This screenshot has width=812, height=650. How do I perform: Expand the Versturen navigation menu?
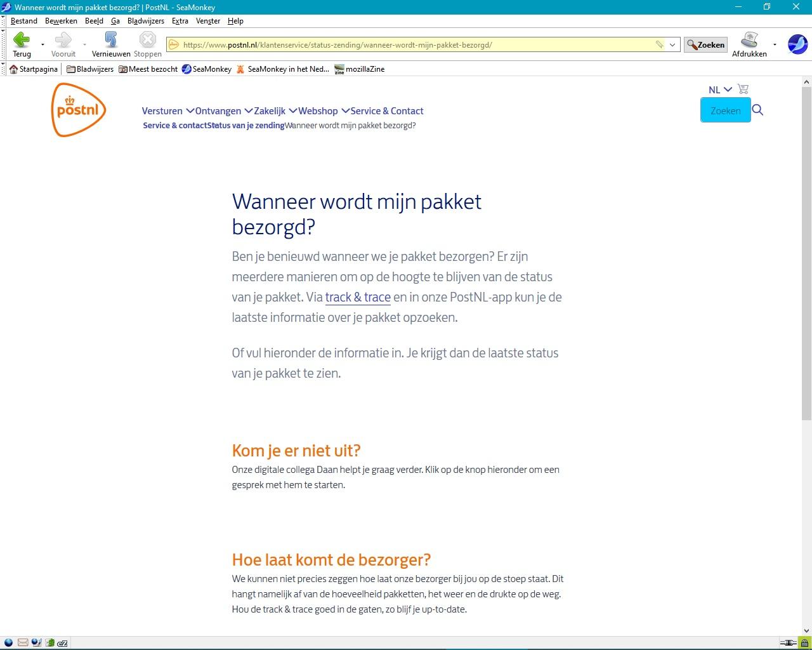tap(162, 110)
